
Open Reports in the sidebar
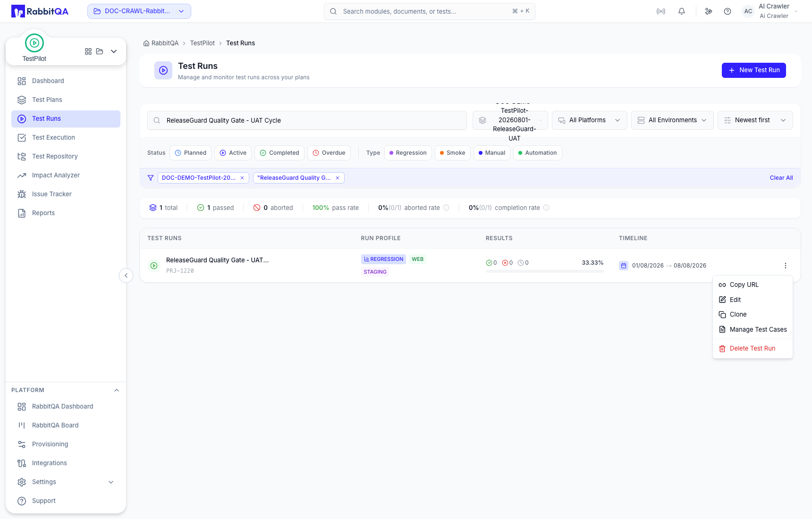click(66, 213)
